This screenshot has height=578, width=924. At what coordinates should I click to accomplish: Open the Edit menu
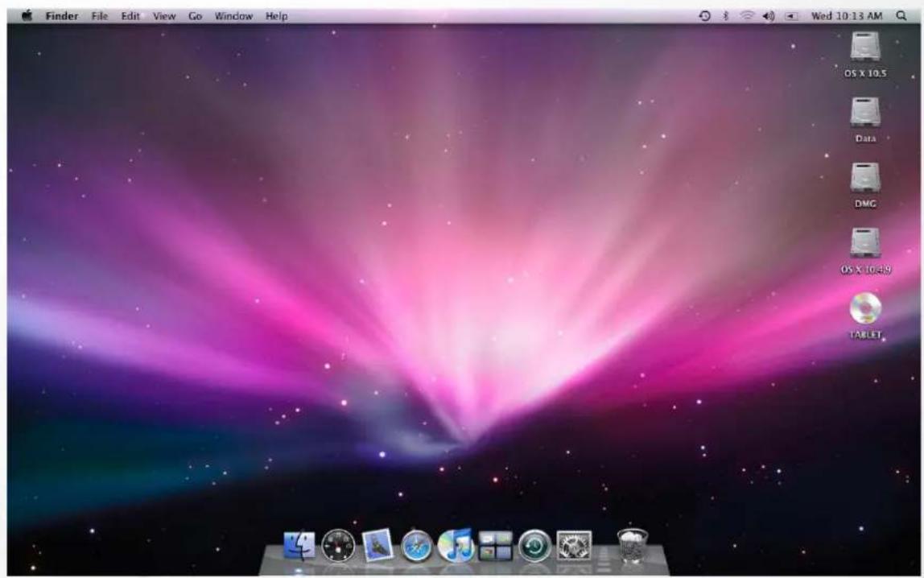[x=130, y=16]
